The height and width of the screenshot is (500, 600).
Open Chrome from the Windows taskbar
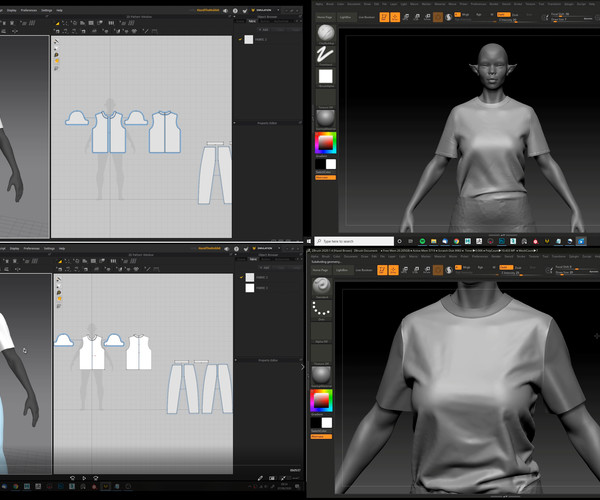(x=456, y=241)
